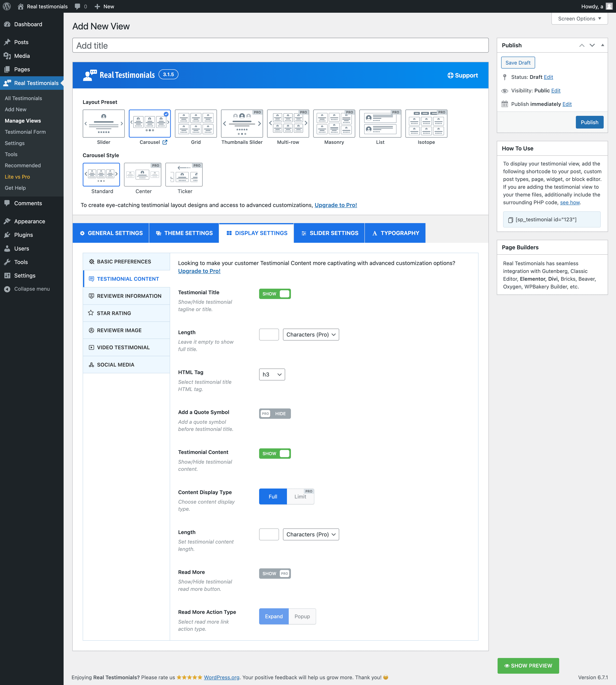Select the Grid layout preset

tap(196, 124)
